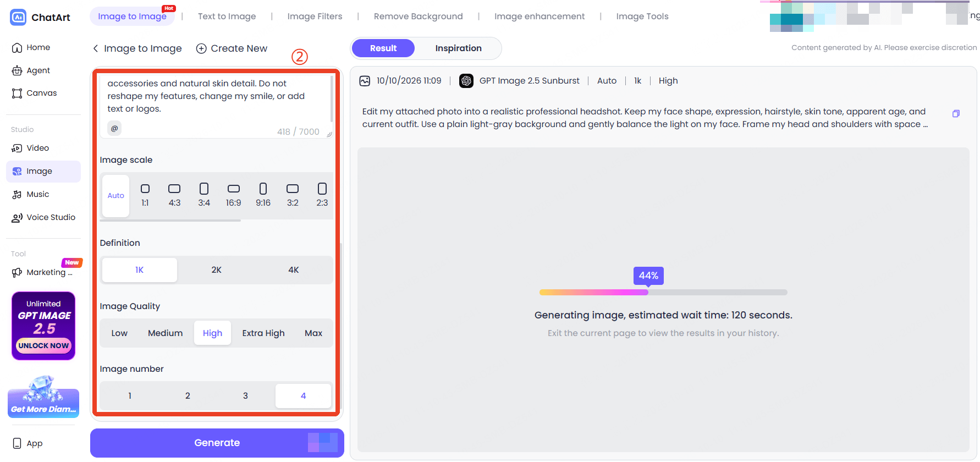This screenshot has height=462, width=980.
Task: Open Canvas from the sidebar
Action: point(34,94)
